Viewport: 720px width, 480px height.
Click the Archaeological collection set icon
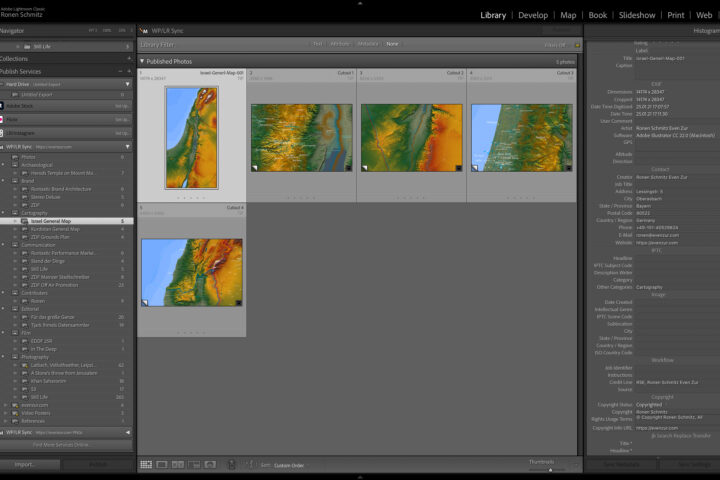[x=15, y=165]
